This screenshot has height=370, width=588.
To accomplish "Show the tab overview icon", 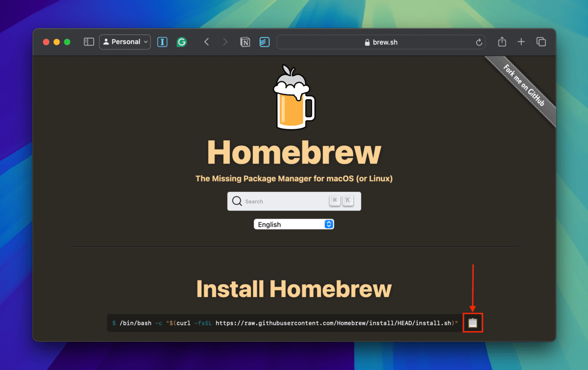I will coord(541,42).
